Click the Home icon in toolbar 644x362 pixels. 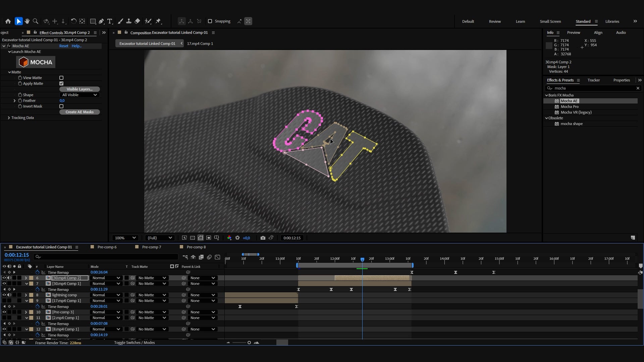pyautogui.click(x=8, y=21)
